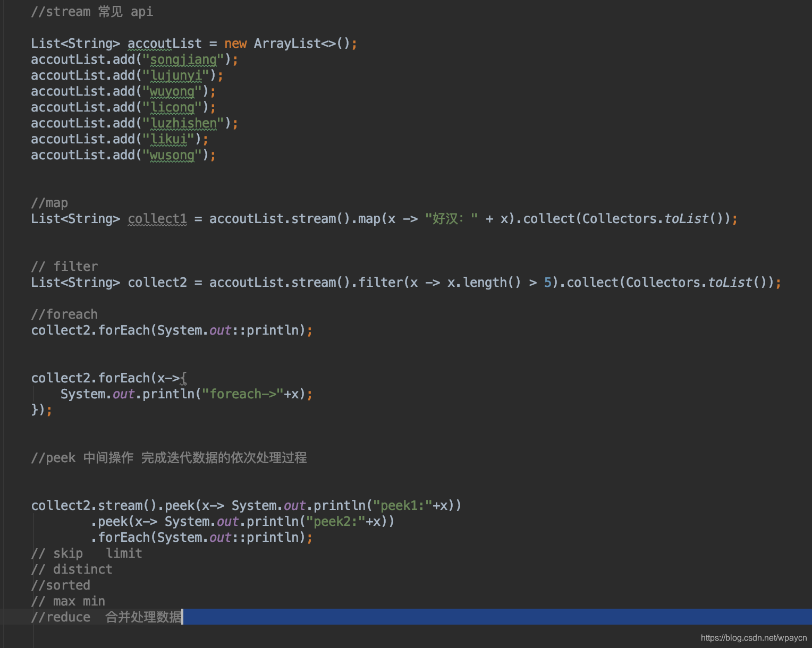Viewport: 812px width, 648px height.
Task: Click collect2.stream() at start of peek chain
Action: coord(94,506)
